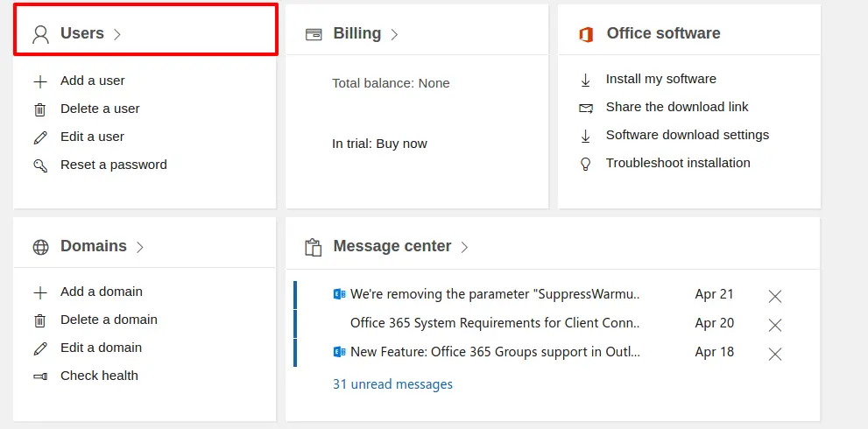The image size is (868, 429).
Task: Open the 31 unread messages link
Action: pos(392,384)
